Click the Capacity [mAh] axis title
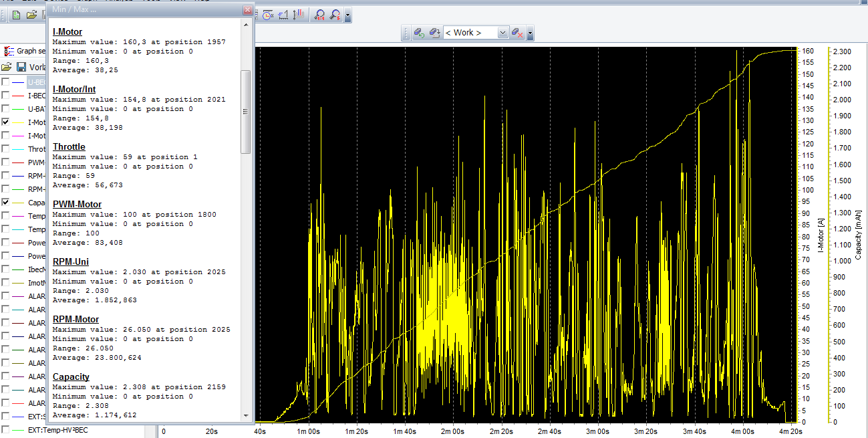Viewport: 868px width, 438px height. point(859,234)
